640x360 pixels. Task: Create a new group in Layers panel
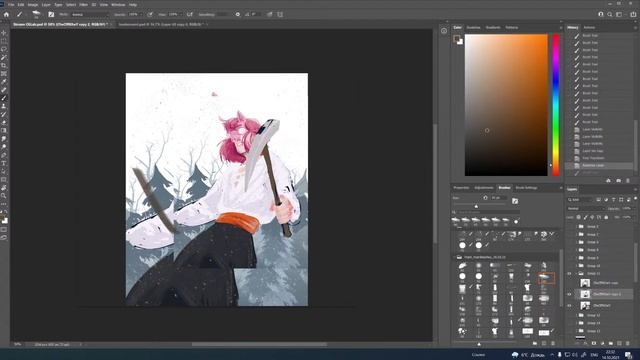611,344
